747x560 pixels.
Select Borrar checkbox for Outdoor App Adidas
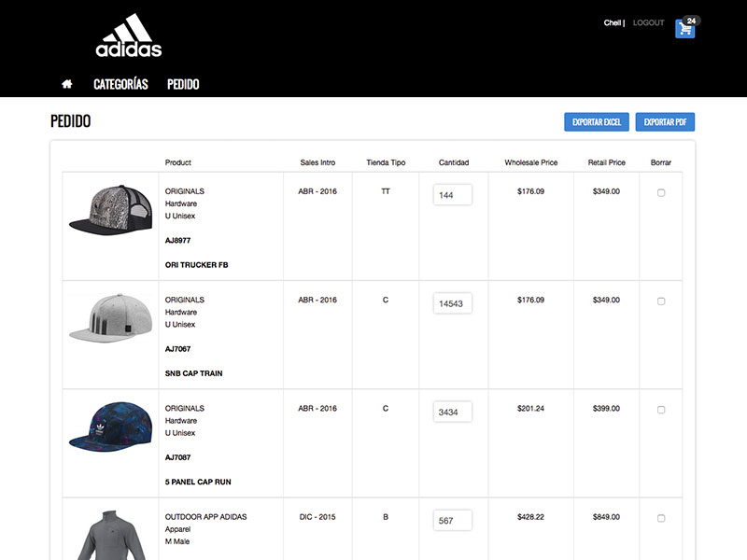(661, 518)
